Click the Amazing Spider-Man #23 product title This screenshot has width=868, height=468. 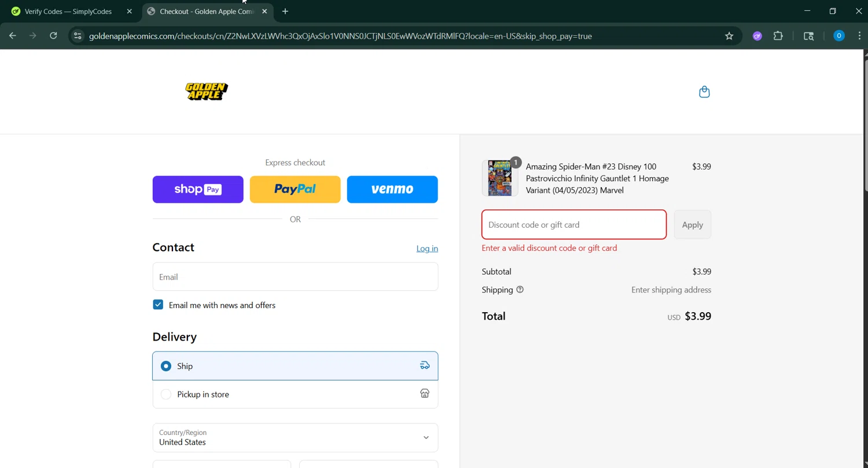click(597, 178)
